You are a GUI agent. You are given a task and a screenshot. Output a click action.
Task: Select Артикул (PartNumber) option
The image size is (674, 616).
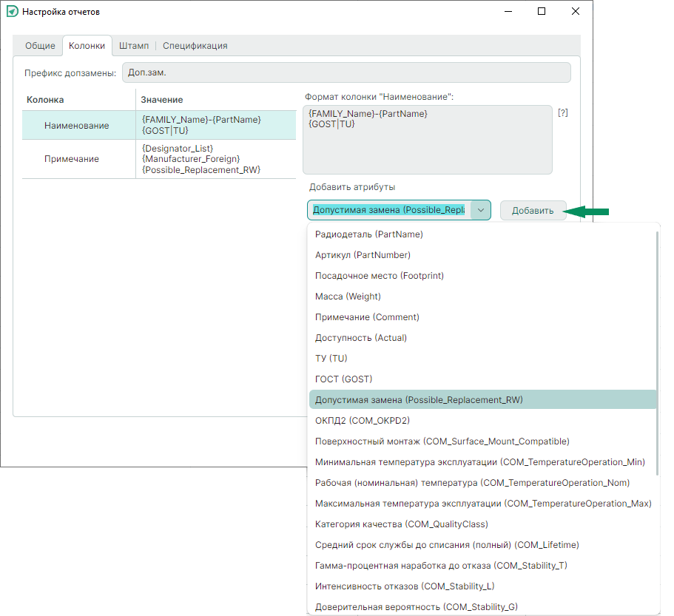click(x=363, y=255)
